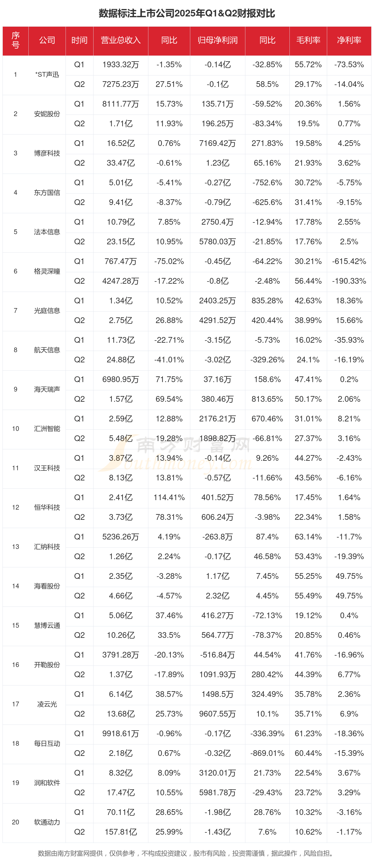Click the 序号 column header
Screen dimensions: 374x868
tap(15, 40)
